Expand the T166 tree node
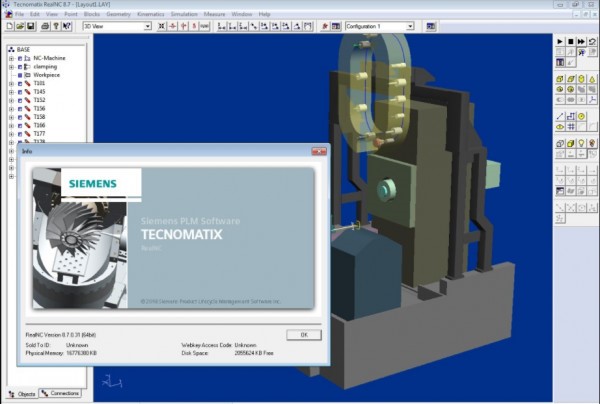600x404 pixels. [x=11, y=125]
